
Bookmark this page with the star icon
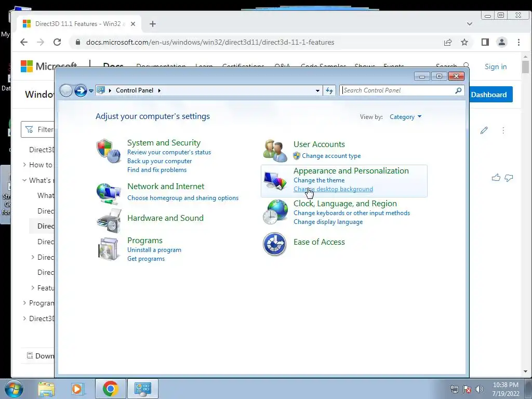464,42
